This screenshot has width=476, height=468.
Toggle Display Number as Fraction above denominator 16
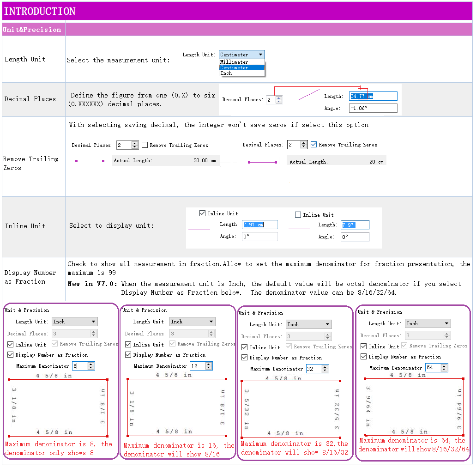128,355
